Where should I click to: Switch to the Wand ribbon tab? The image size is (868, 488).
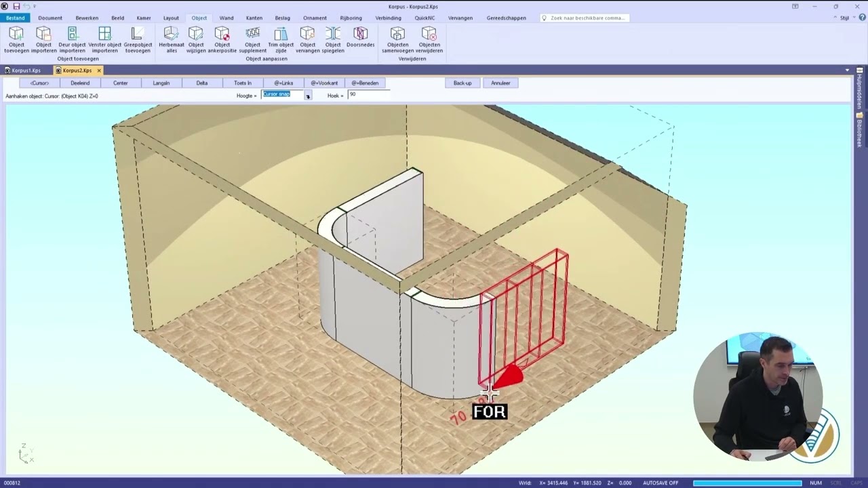[x=226, y=18]
